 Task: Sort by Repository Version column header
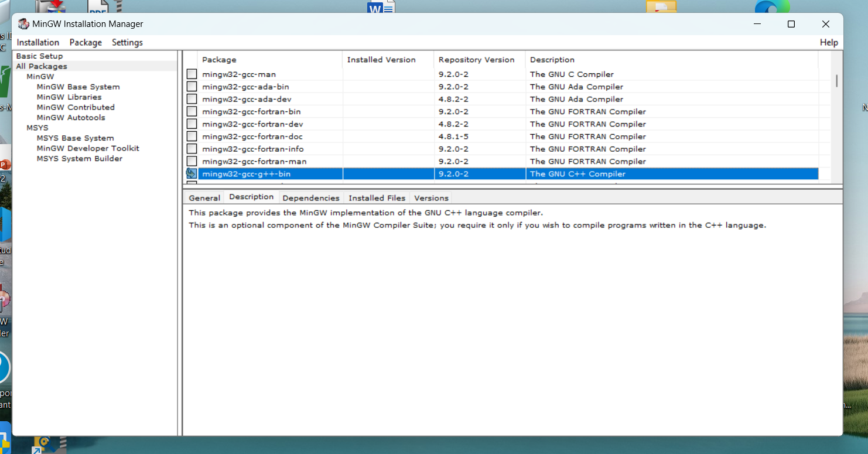click(480, 60)
